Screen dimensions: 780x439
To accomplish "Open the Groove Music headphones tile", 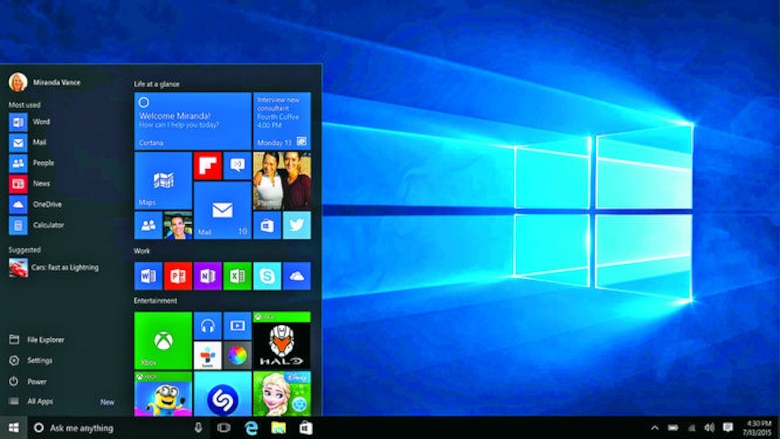I will [207, 326].
